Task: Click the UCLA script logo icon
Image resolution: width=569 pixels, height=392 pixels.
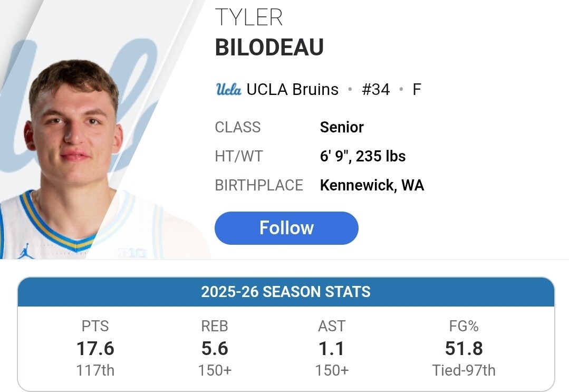Action: (229, 89)
